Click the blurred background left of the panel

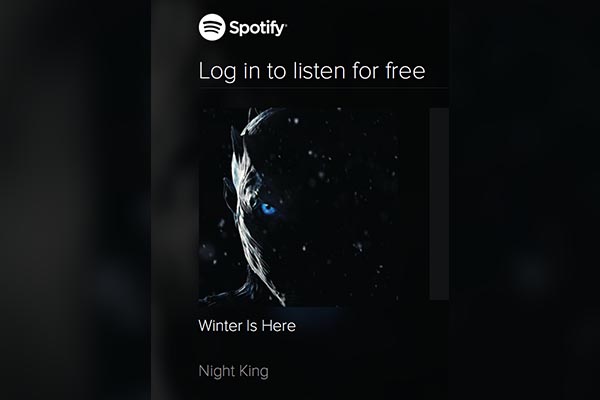[x=75, y=200]
